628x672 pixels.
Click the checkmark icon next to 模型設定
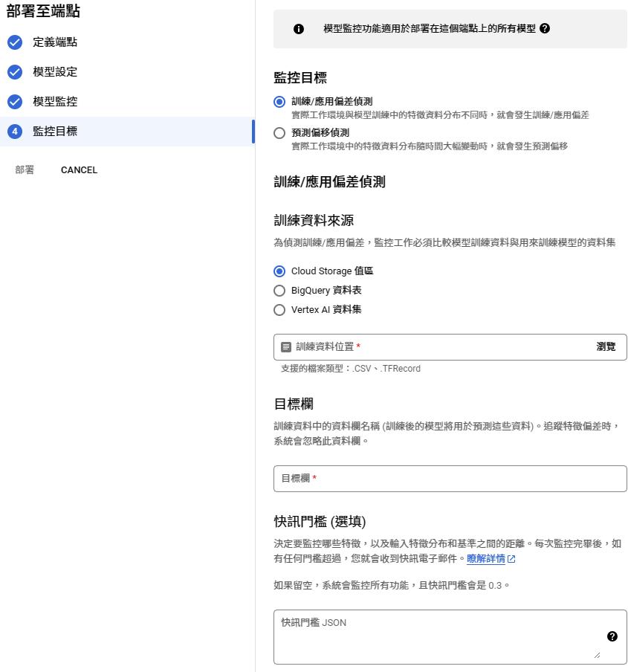[x=15, y=72]
